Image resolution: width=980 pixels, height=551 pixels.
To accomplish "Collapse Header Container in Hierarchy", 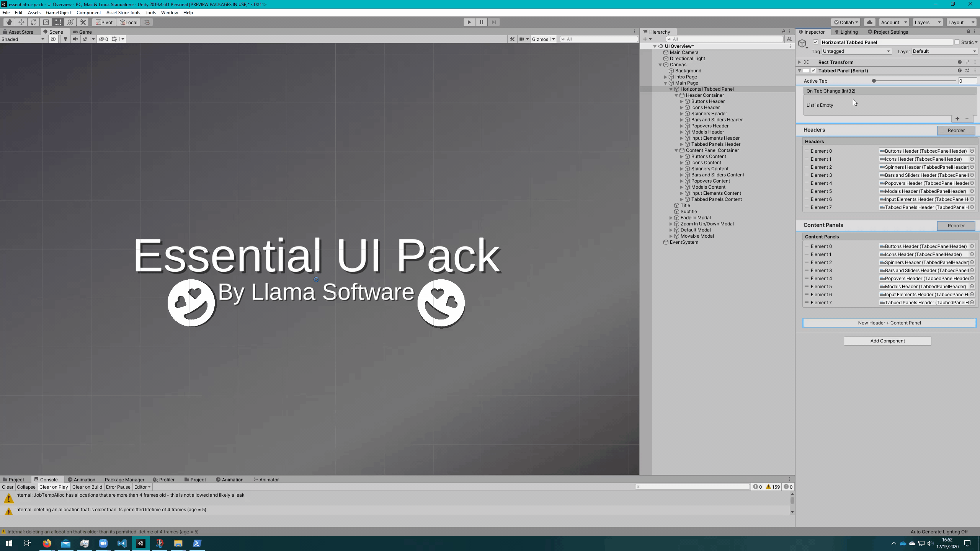I will click(x=676, y=95).
